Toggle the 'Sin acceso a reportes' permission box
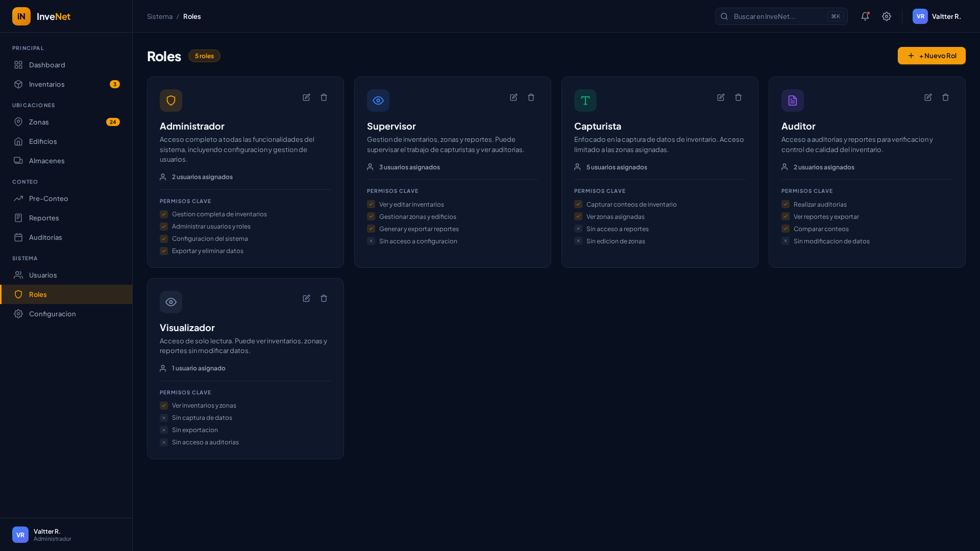980x551 pixels. (578, 229)
